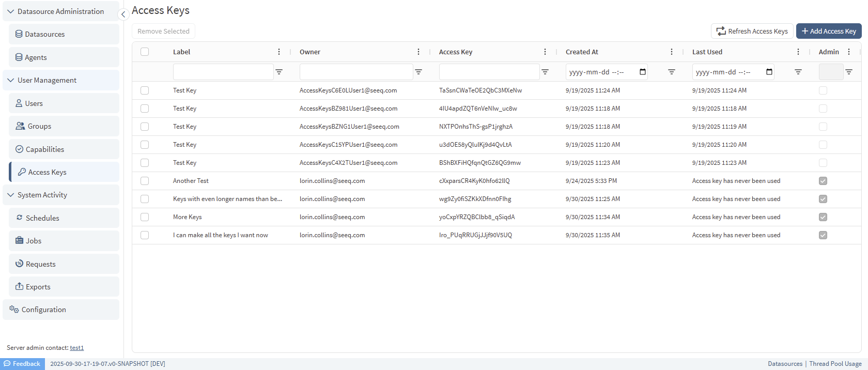Open the Owner column filter icon
The height and width of the screenshot is (370, 868).
(x=419, y=72)
